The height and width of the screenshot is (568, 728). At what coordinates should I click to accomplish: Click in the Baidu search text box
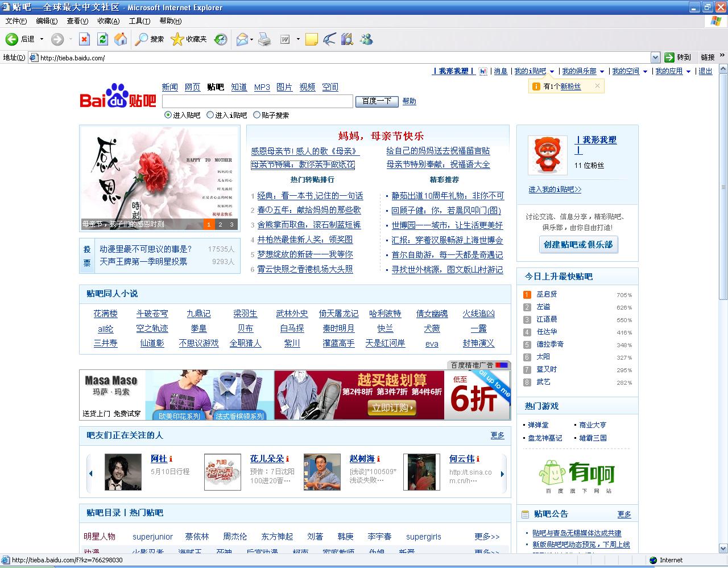(258, 101)
